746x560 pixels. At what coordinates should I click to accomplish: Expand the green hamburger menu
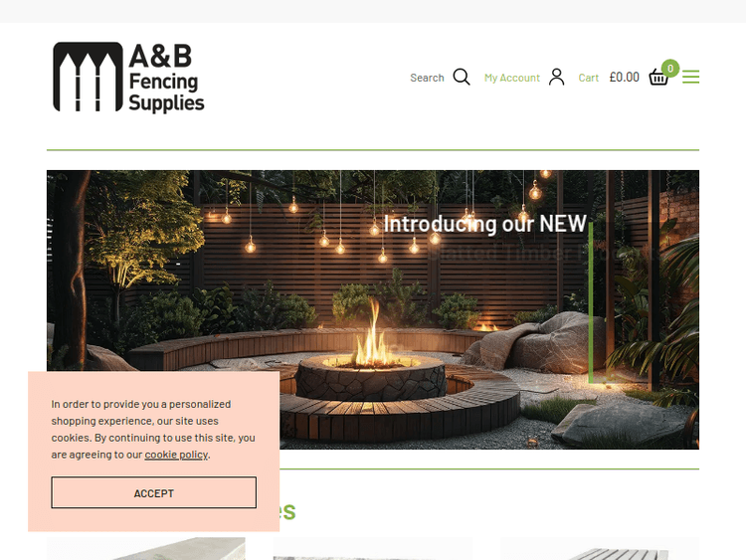691,77
